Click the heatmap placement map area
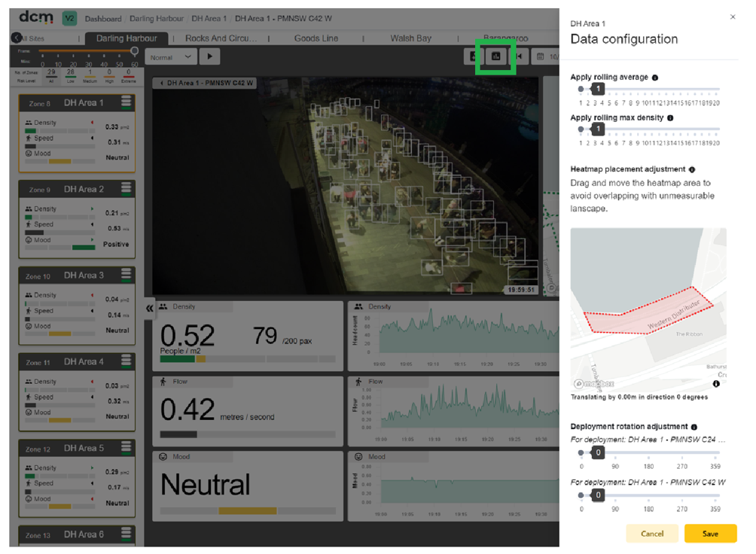The height and width of the screenshot is (554, 756). tap(648, 308)
